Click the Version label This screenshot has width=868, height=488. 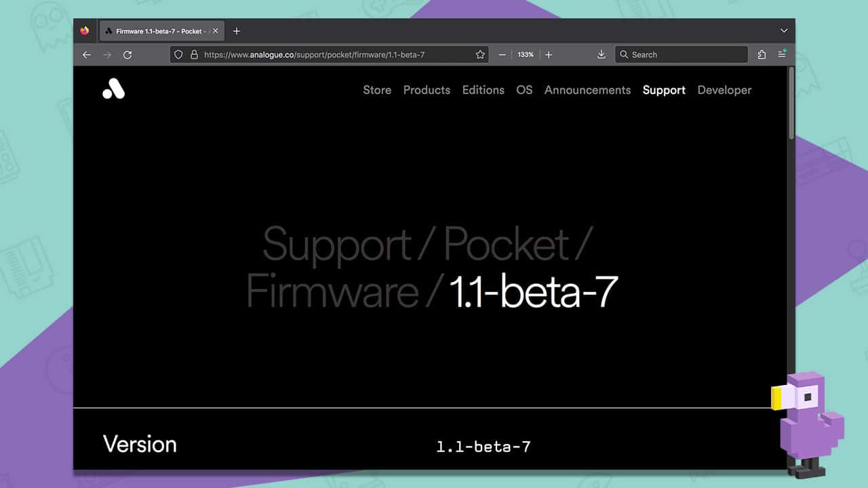tap(140, 445)
